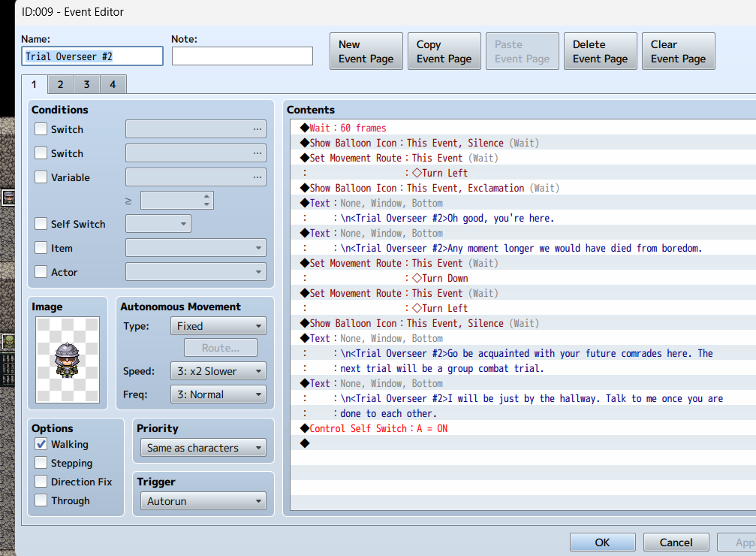Uncheck the Walking option
Image resolution: width=756 pixels, height=556 pixels.
tap(41, 444)
